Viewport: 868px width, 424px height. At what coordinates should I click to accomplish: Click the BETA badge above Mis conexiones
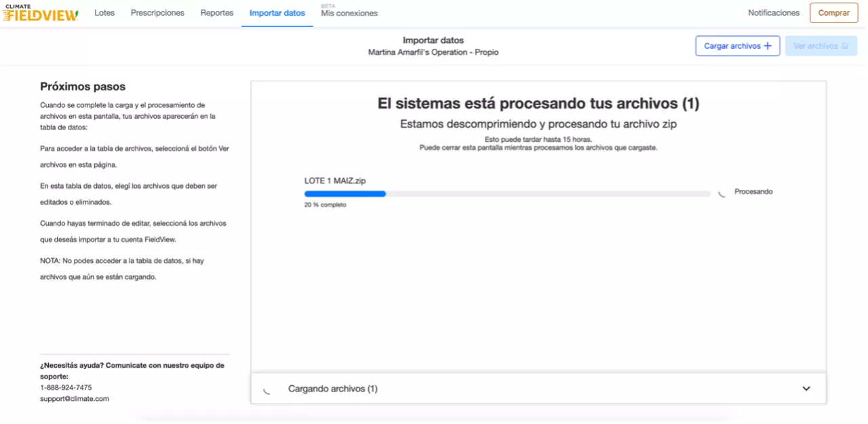coord(328,5)
